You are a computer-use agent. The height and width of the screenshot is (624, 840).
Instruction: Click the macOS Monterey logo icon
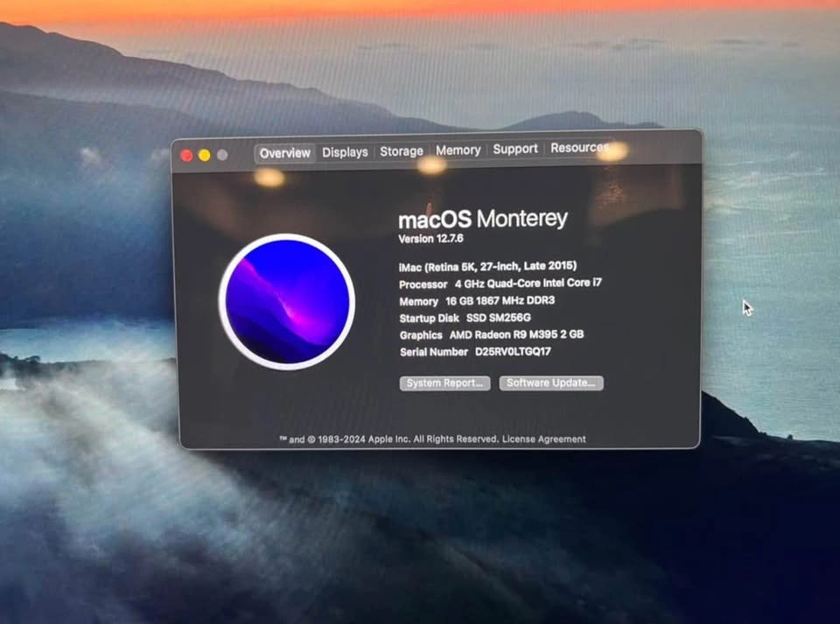287,302
